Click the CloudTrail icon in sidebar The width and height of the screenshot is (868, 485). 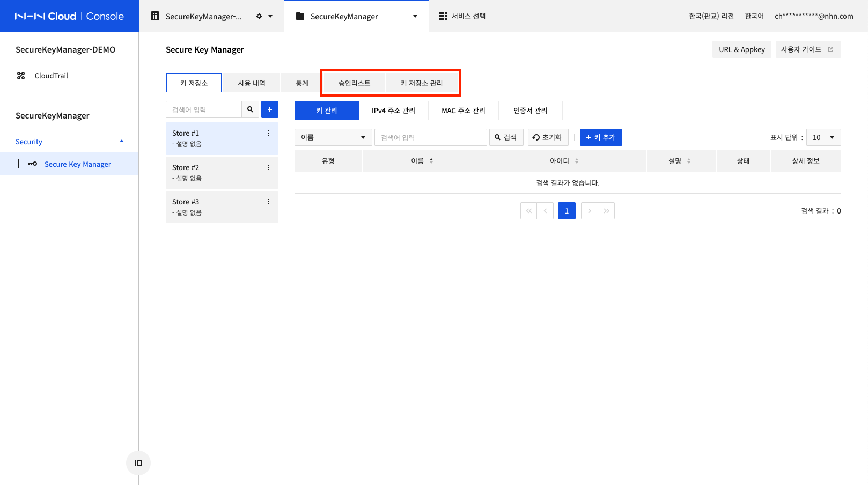21,76
